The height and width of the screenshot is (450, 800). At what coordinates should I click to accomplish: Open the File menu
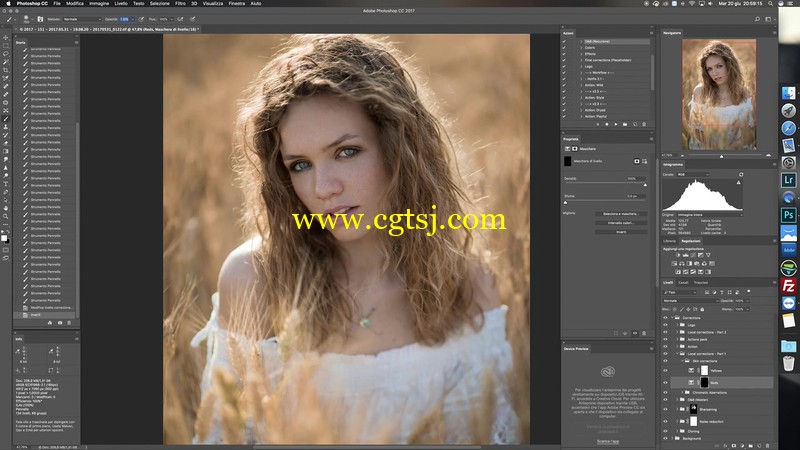[x=57, y=4]
